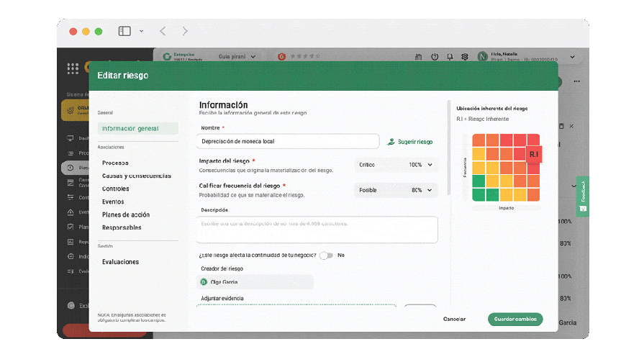This screenshot has width=644, height=362.
Task: Click Cancelar button
Action: click(x=454, y=319)
